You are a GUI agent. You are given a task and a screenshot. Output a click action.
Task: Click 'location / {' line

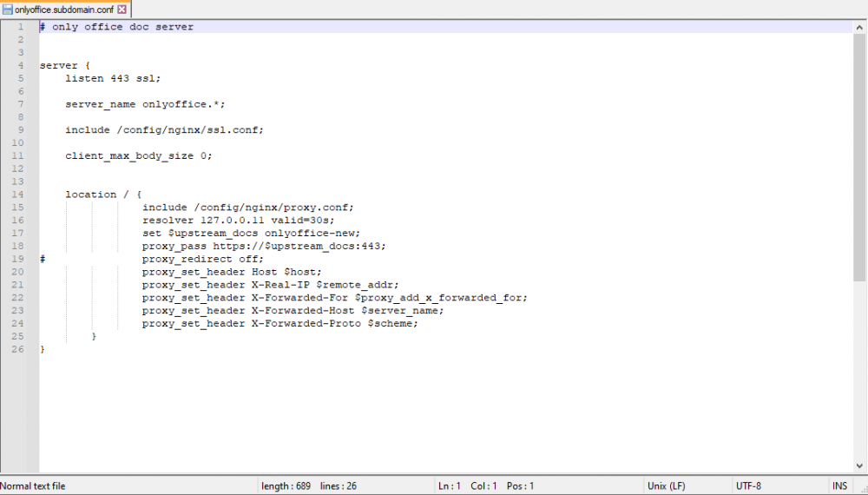103,195
